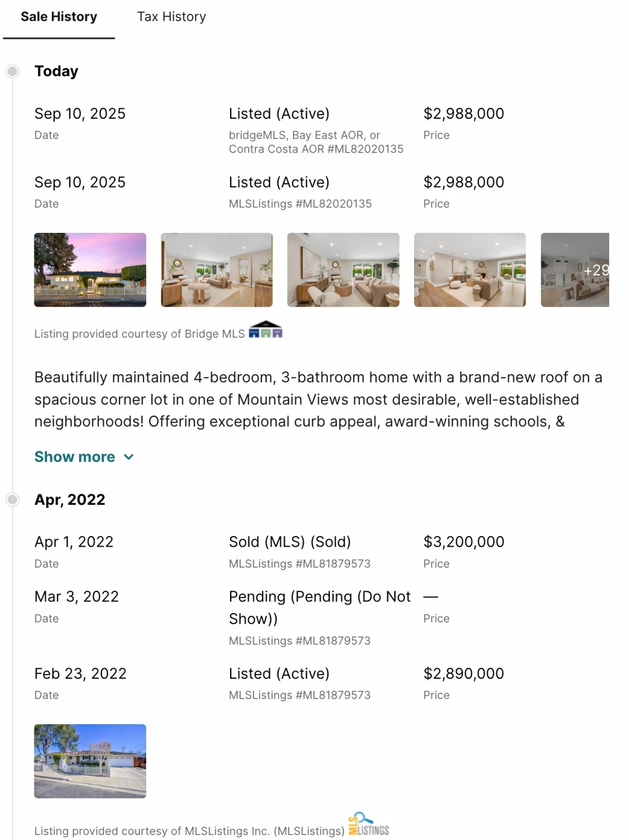Click the Apr, 2022 timeline marker dot

click(x=12, y=499)
